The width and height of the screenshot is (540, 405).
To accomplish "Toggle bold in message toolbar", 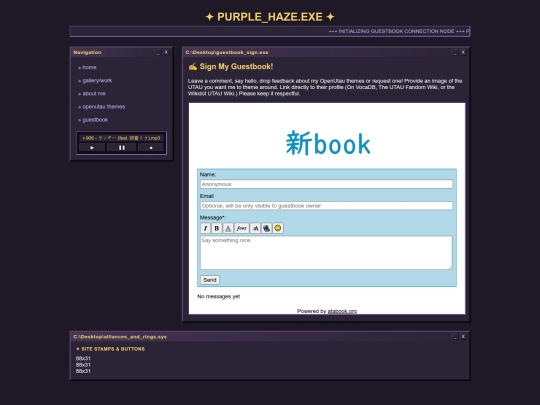I will tap(217, 228).
